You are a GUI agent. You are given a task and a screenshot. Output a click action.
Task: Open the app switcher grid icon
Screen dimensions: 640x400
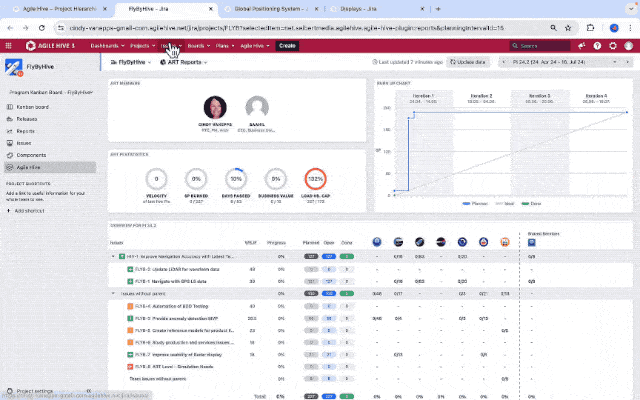click(x=9, y=46)
